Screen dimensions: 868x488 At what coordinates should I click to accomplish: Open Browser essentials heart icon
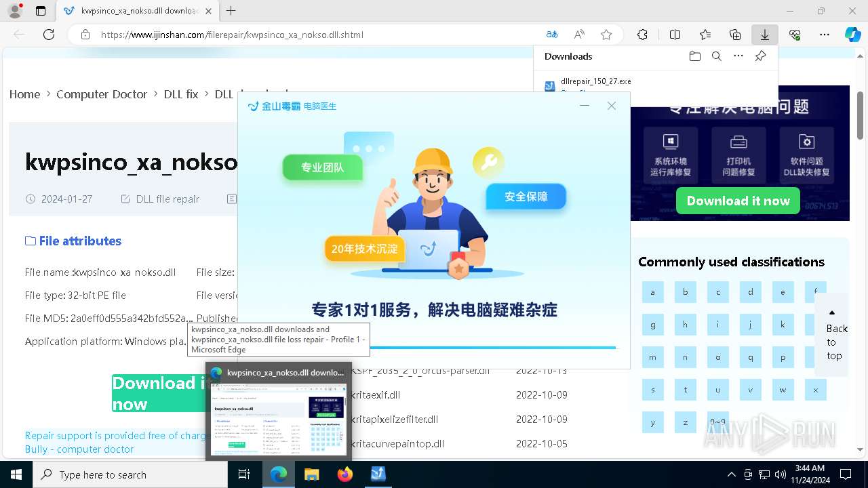[795, 35]
